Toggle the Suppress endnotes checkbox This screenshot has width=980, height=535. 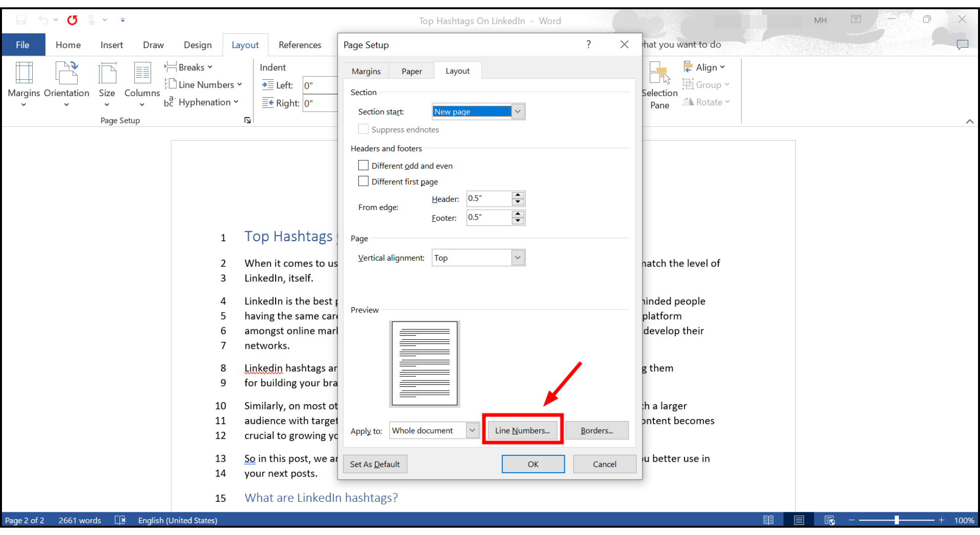pyautogui.click(x=363, y=129)
